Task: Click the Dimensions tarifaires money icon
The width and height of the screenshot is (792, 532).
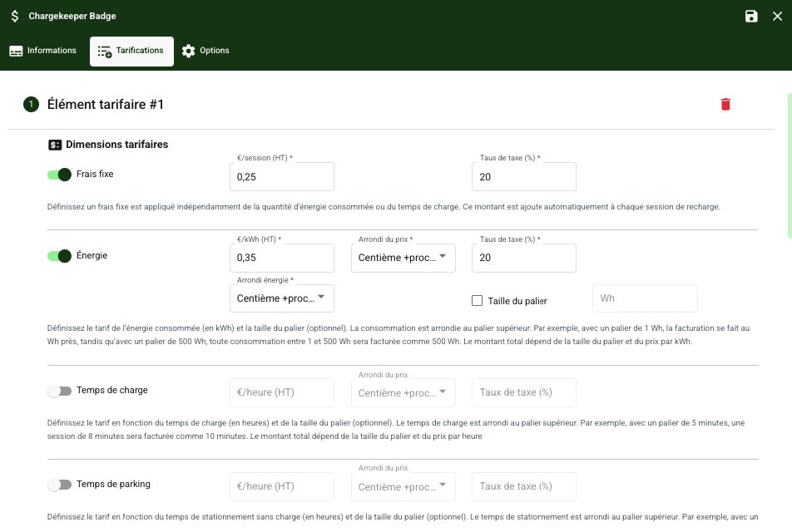Action: [55, 145]
